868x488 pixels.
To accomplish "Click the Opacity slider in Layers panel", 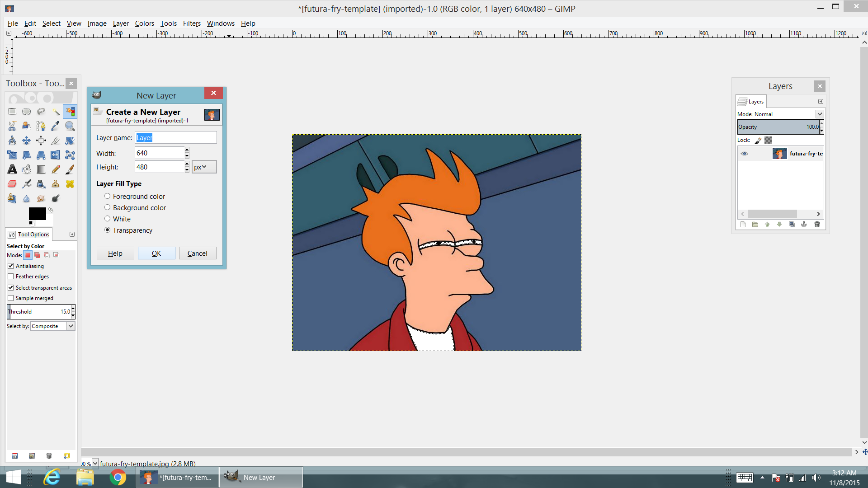I will pyautogui.click(x=778, y=127).
